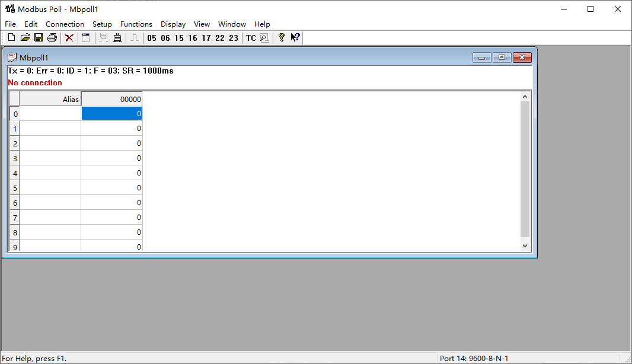
Task: Click the alias cell of row 0
Action: tap(50, 114)
